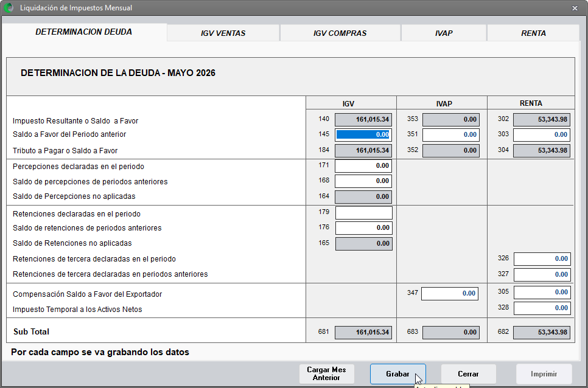
Task: Switch to the DETERMINACION DEUDA tab
Action: coord(83,32)
